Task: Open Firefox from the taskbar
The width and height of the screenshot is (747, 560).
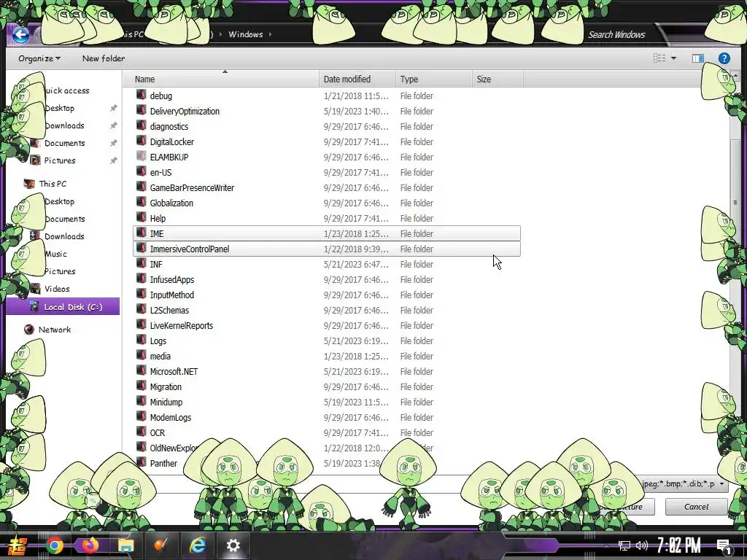Action: [90, 545]
